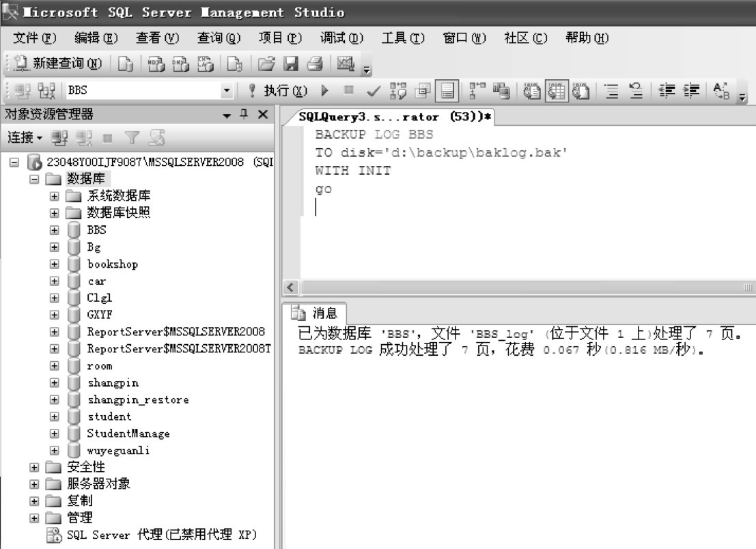Click Object Explorer filter funnel icon
Viewport: 756px width, 549px height.
tap(132, 139)
